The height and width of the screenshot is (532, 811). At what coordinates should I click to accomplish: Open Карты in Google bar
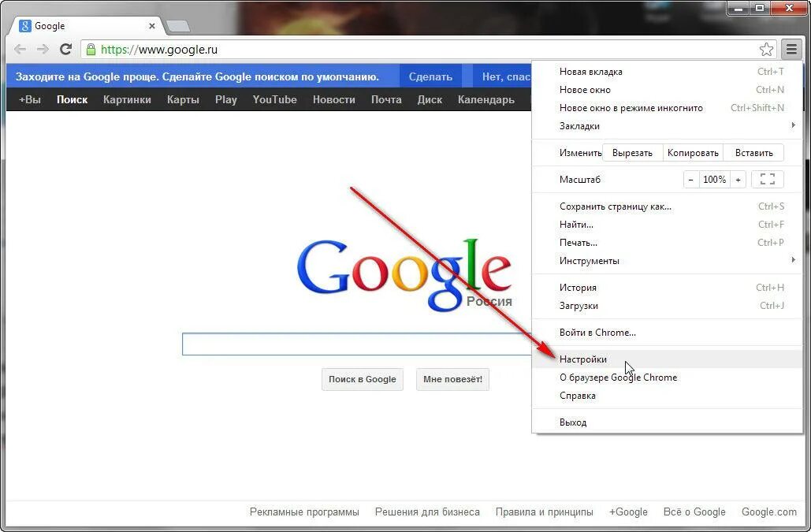coord(183,99)
